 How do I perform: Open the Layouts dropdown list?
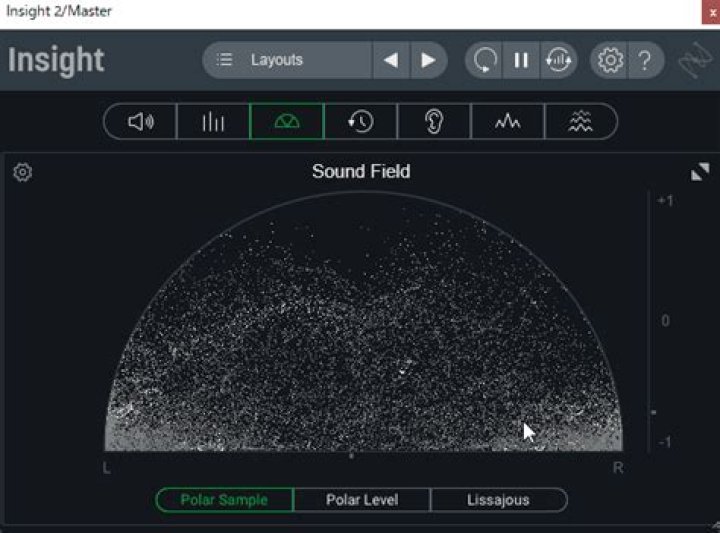[x=288, y=60]
